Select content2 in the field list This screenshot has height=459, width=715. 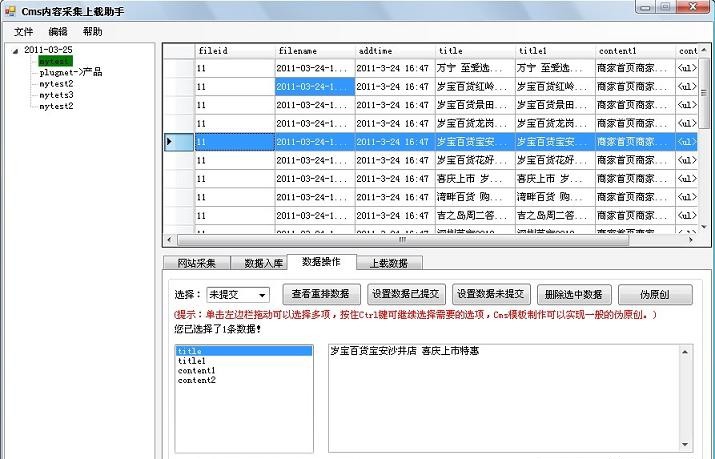244,380
